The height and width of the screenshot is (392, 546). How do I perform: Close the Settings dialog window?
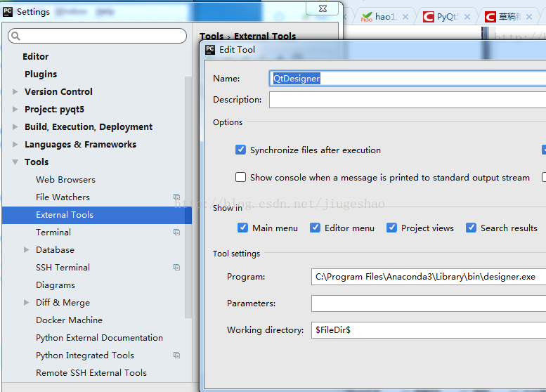323,8
